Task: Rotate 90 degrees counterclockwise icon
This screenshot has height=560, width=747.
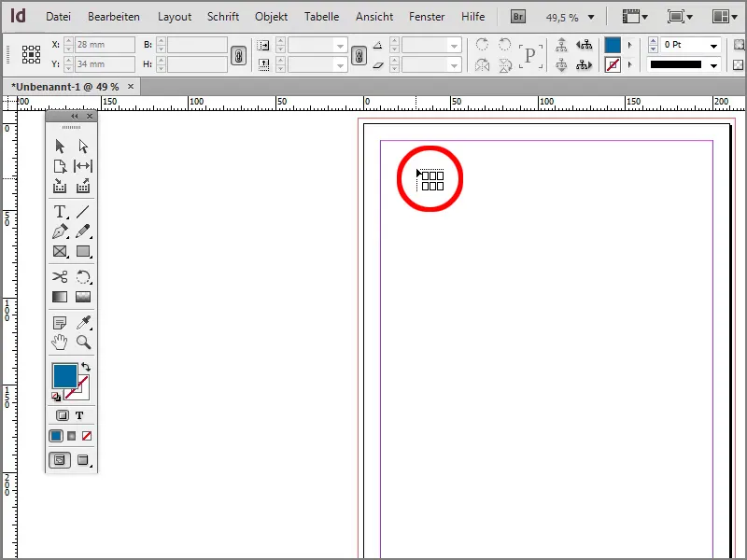Action: [x=504, y=45]
